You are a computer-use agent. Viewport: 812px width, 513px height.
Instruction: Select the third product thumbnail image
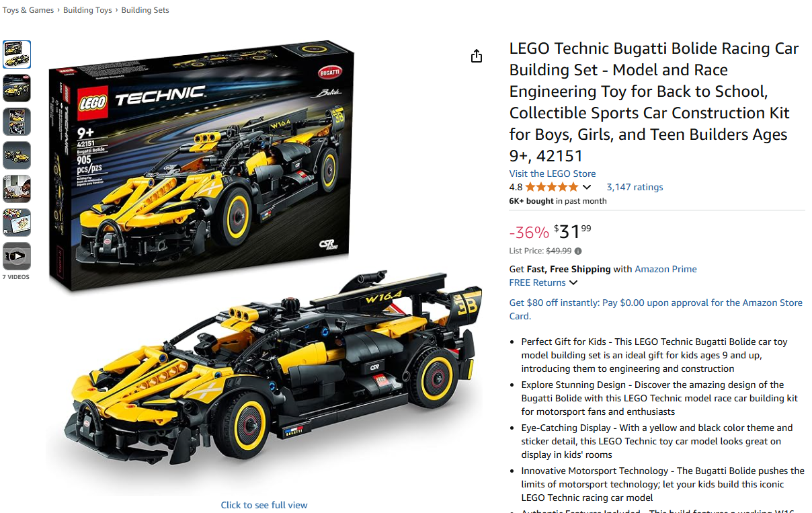click(x=17, y=122)
